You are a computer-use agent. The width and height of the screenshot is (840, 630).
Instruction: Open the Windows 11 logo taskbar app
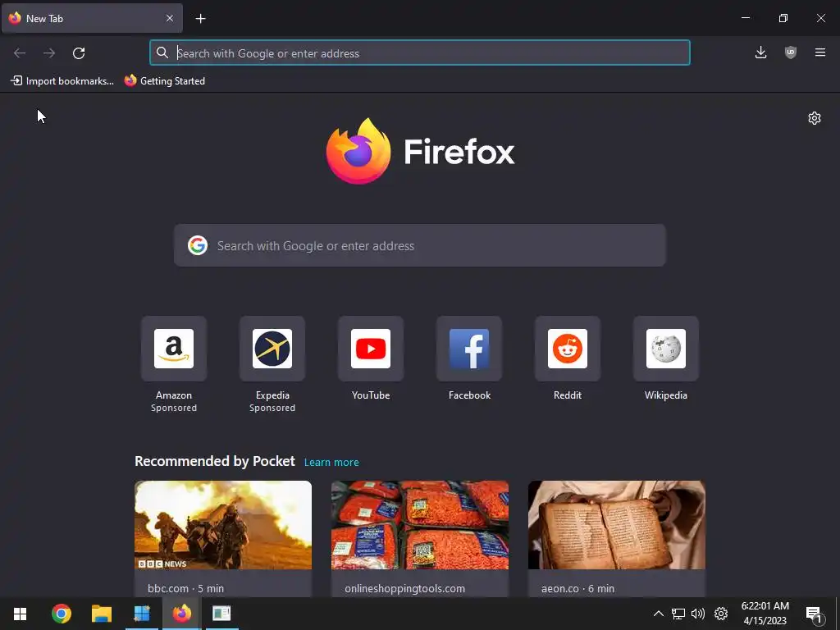(x=141, y=614)
